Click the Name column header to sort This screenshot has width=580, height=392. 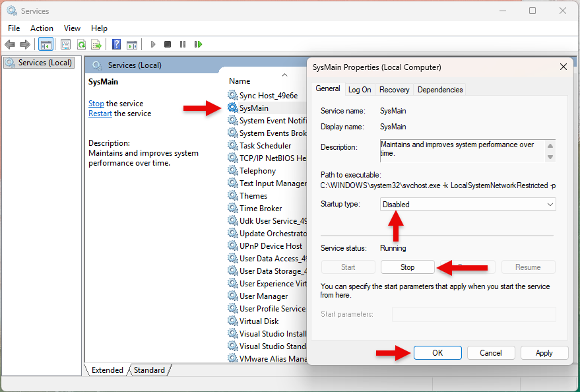[240, 81]
